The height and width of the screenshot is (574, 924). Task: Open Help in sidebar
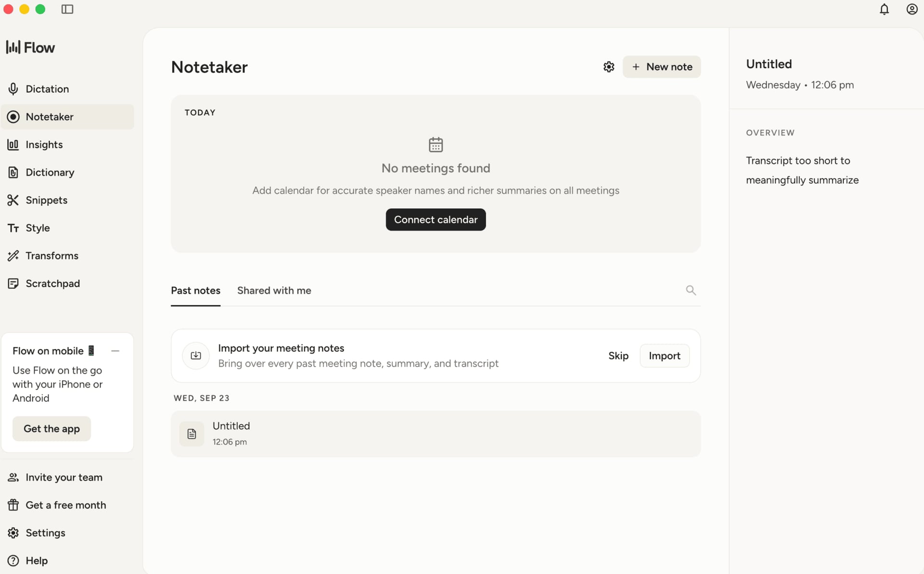(x=67, y=561)
